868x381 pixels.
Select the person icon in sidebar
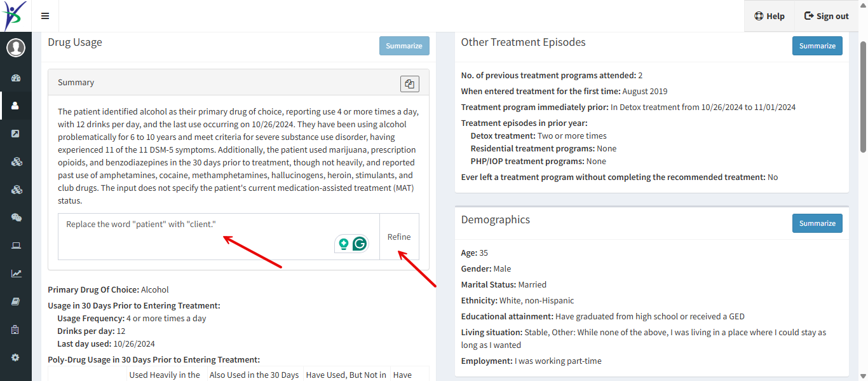pos(16,106)
